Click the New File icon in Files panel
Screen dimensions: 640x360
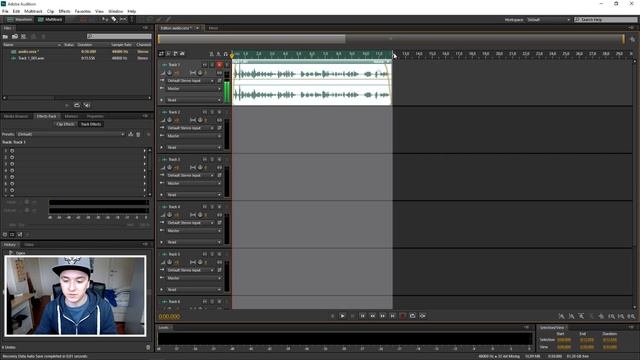click(24, 37)
